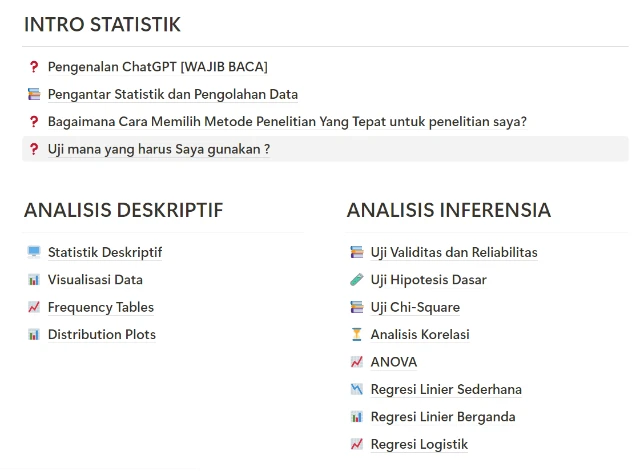
Task: Open the Pengenalan ChatGPT [WAJIB BACA] page
Action: (x=157, y=67)
